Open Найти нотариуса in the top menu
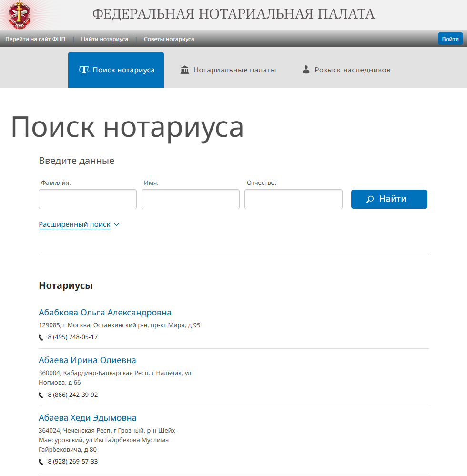 point(104,39)
